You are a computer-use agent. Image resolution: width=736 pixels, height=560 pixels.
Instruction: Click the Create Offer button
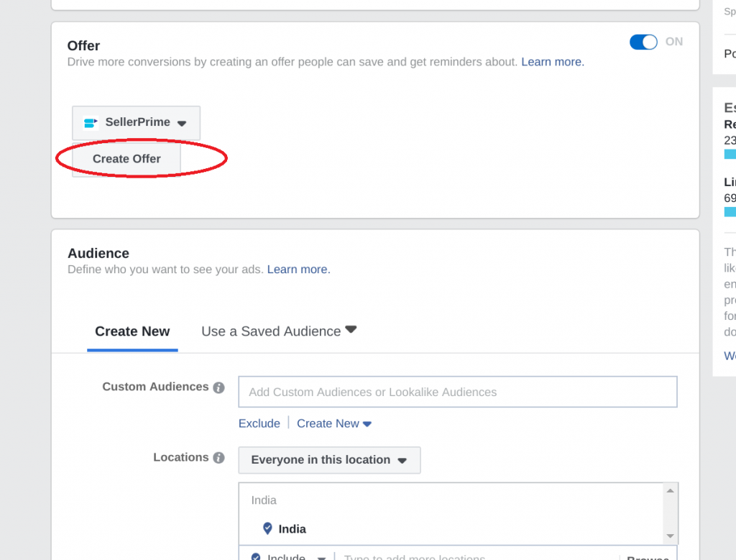(126, 158)
